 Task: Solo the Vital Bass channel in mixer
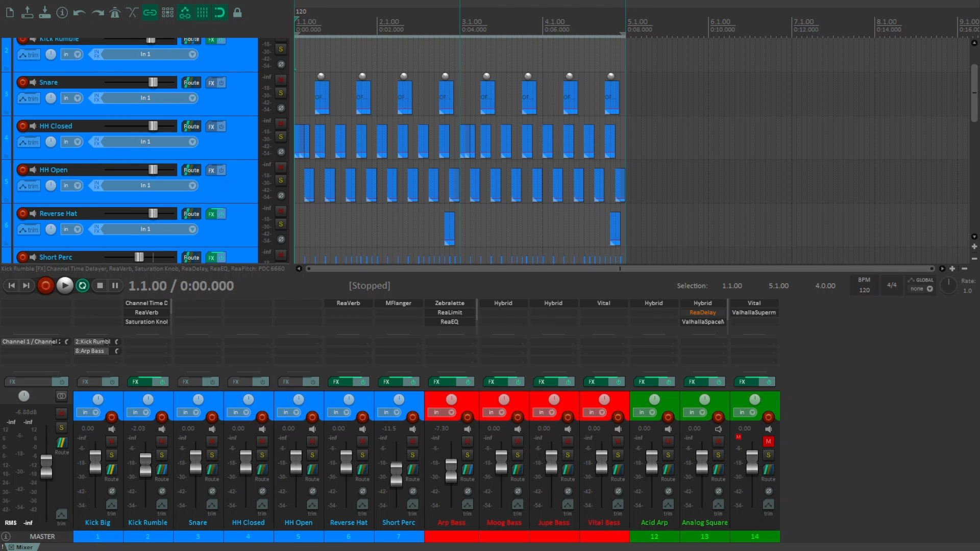click(617, 455)
